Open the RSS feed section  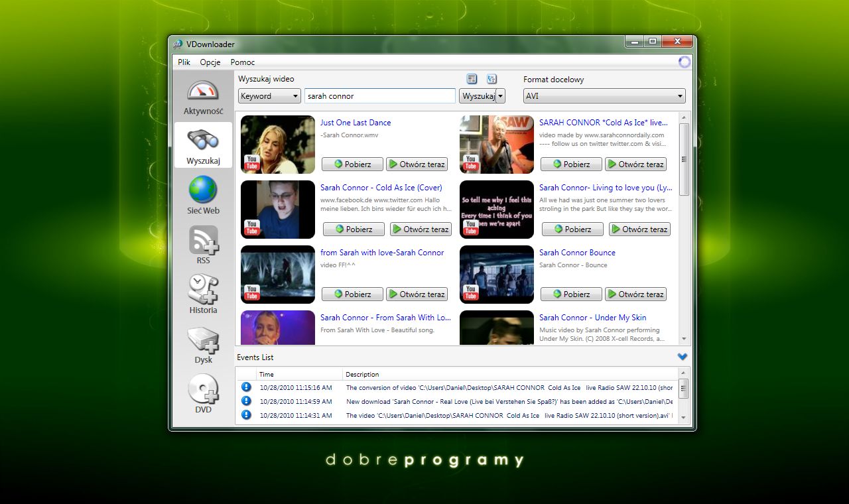click(203, 245)
